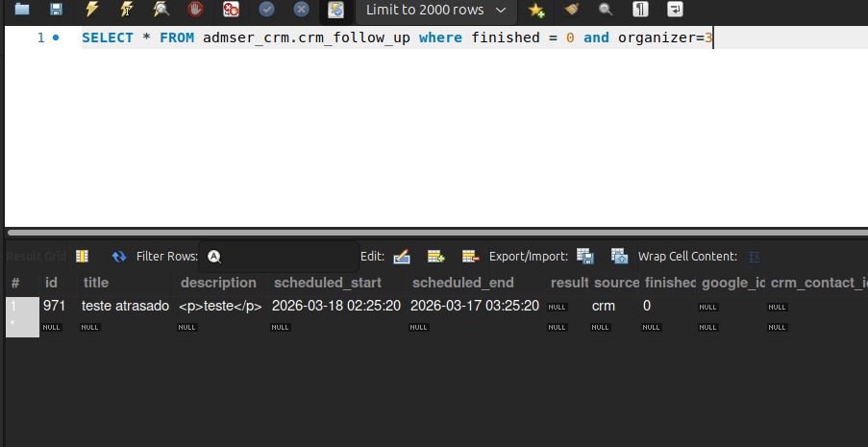Toggle the stop-on-error script option icon
The height and width of the screenshot is (447, 868).
click(231, 10)
